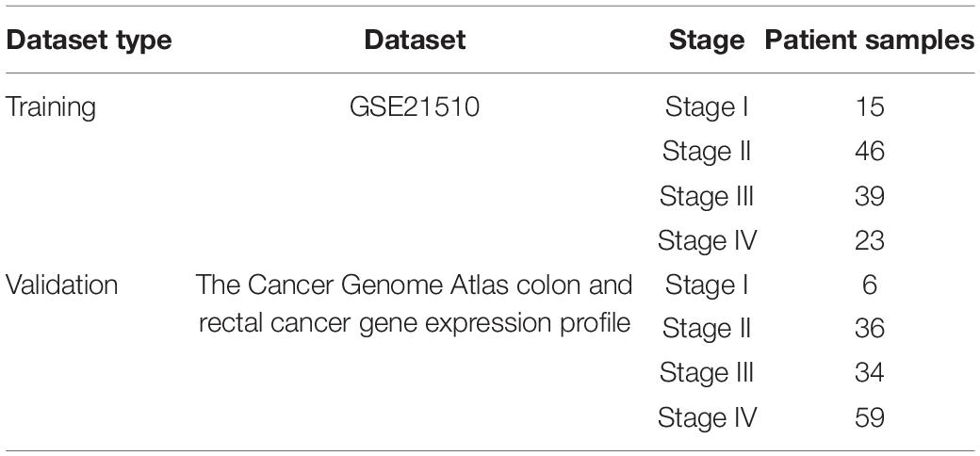980x456 pixels.
Task: Click the Dataset type column header
Action: pyautogui.click(x=89, y=41)
